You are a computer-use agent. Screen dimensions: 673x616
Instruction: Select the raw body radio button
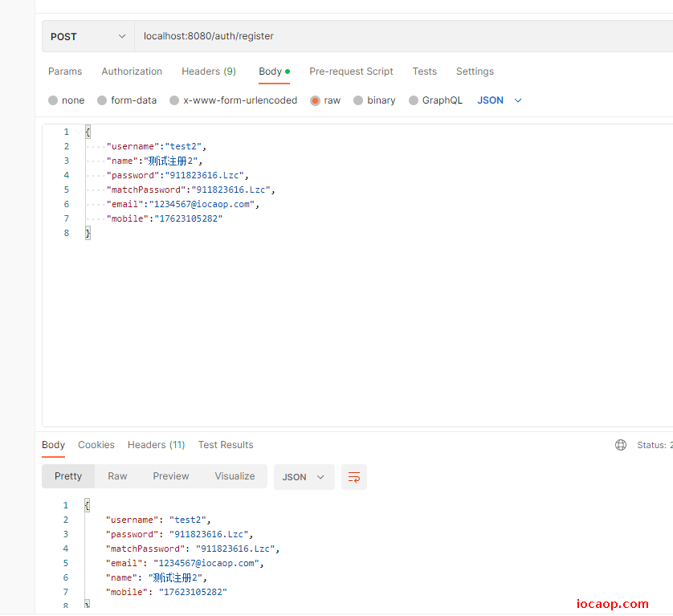pos(315,100)
